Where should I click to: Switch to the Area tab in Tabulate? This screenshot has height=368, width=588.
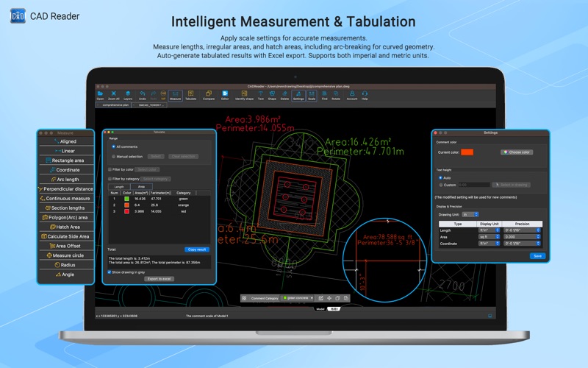coord(141,187)
